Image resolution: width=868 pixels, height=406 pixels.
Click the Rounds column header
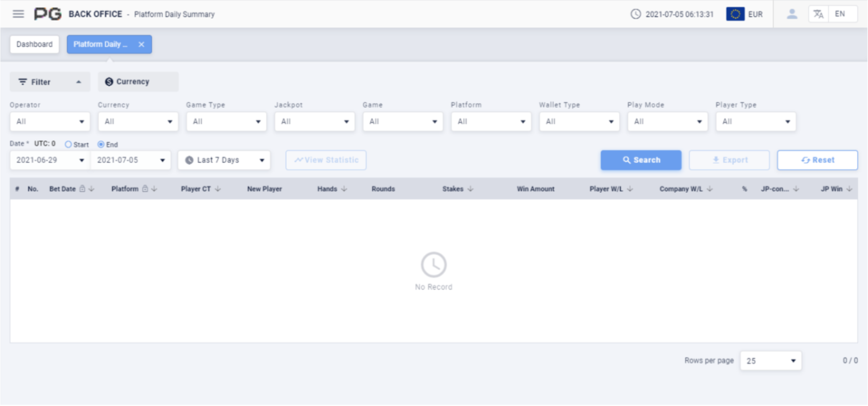click(x=383, y=189)
